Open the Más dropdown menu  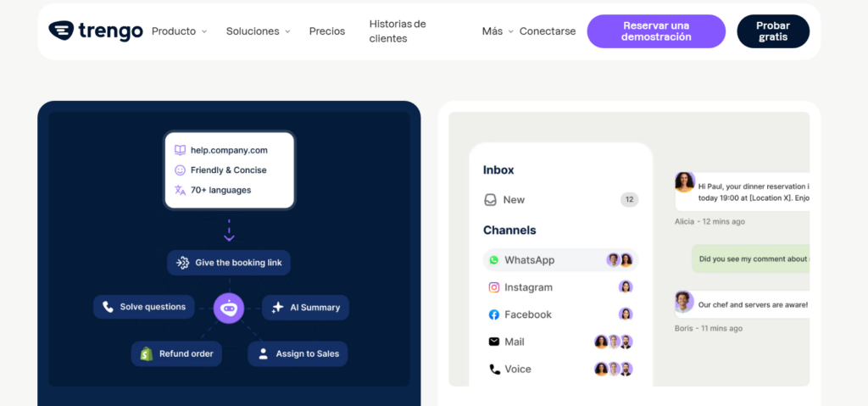coord(498,31)
